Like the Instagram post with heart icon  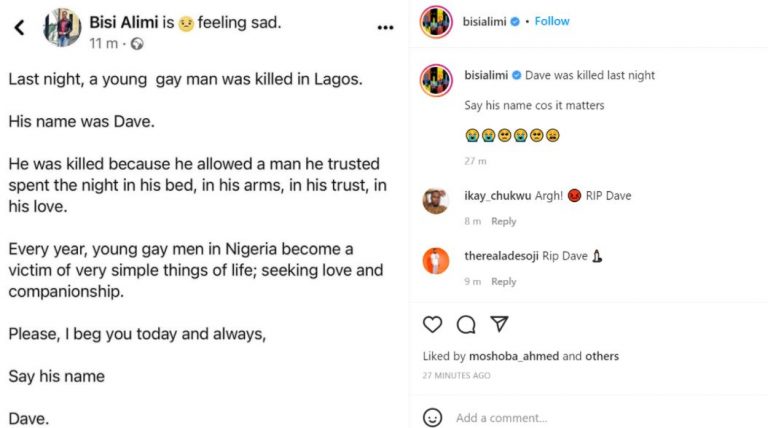coord(433,324)
